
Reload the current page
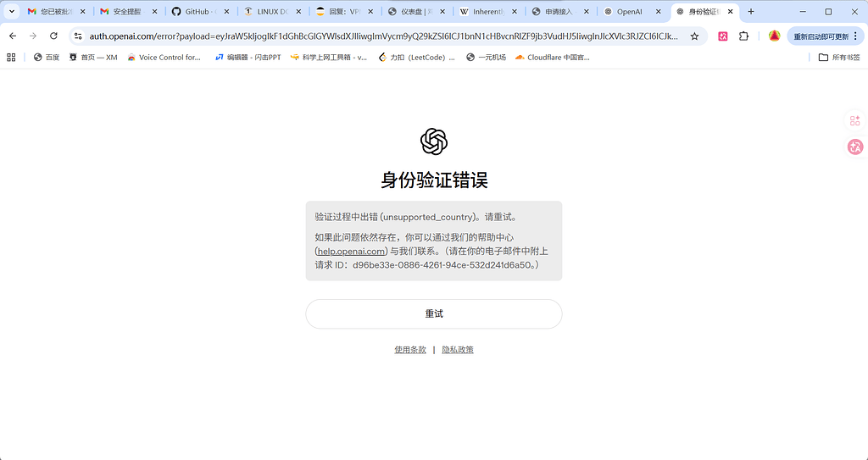(x=53, y=36)
